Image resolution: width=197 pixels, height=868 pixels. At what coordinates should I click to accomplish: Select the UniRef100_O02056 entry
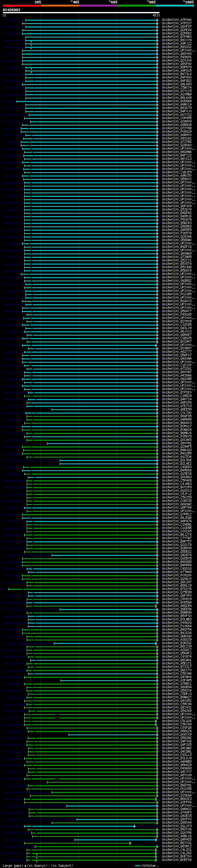point(176,789)
